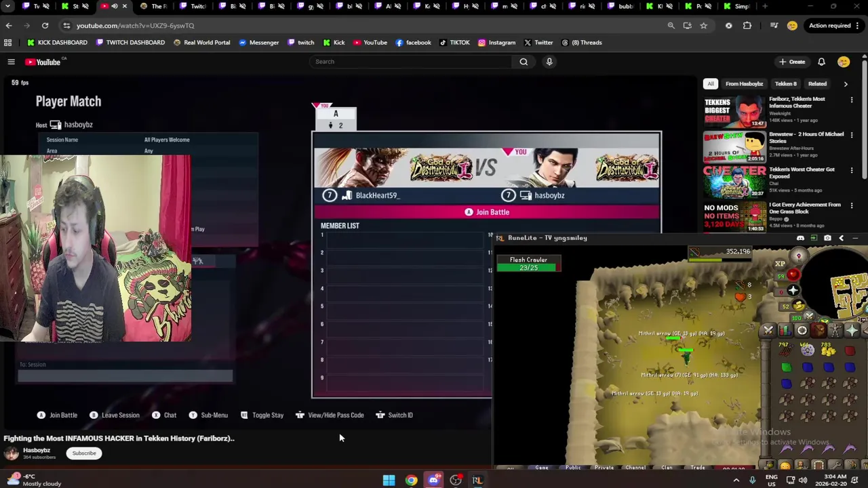Open the Worn Equipment tab
This screenshot has height=488, width=868.
tap(836, 331)
